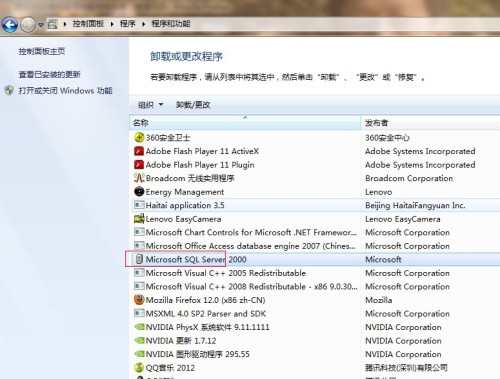500x379 pixels.
Task: Click the Lenovo EasyCamera icon
Action: click(139, 219)
